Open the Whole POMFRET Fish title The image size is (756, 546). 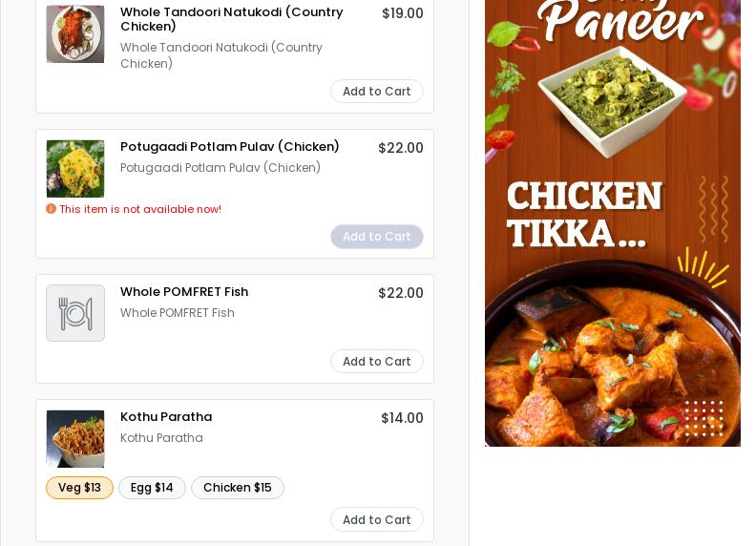[x=184, y=292]
